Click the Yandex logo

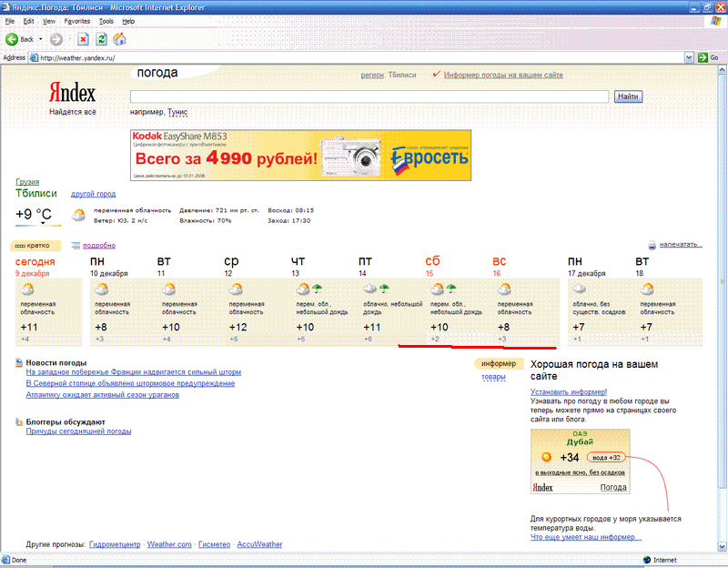click(72, 93)
